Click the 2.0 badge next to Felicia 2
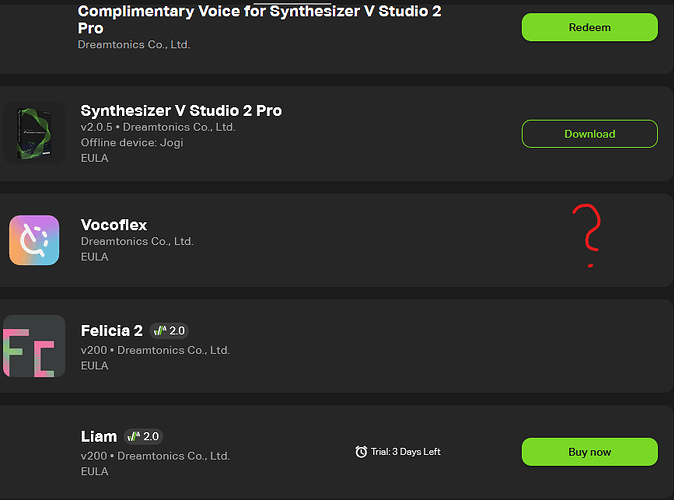Viewport: 674px width, 500px height. 169,331
